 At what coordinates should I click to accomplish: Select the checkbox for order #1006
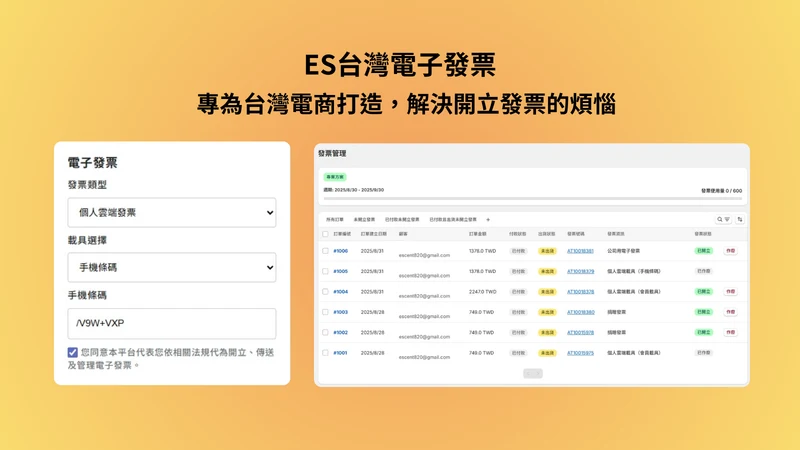point(325,251)
